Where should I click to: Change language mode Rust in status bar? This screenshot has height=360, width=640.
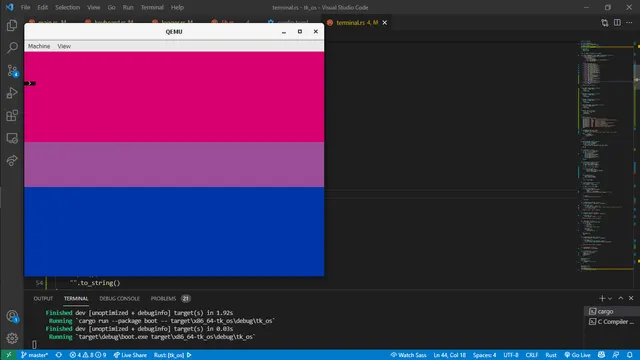coord(551,355)
